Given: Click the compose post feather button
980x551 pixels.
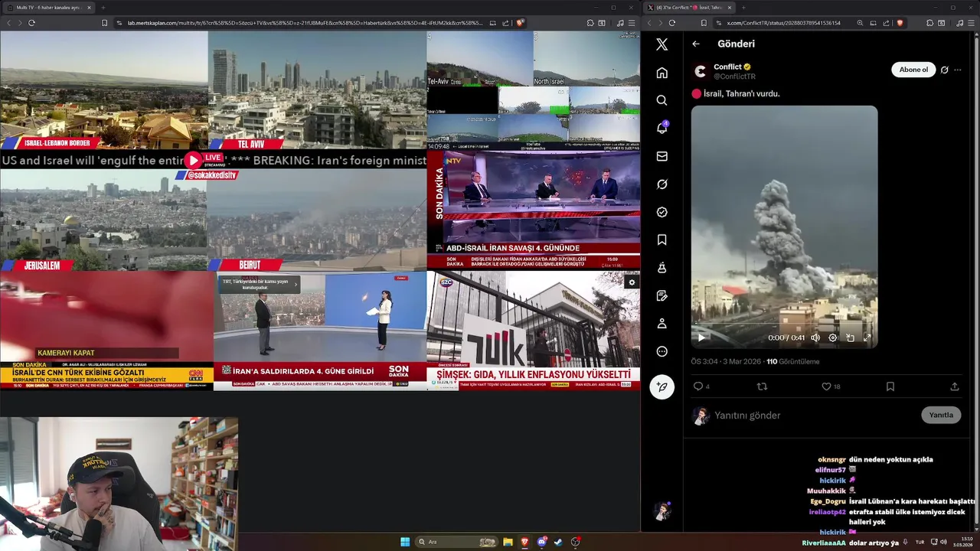Looking at the screenshot, I should (x=662, y=386).
